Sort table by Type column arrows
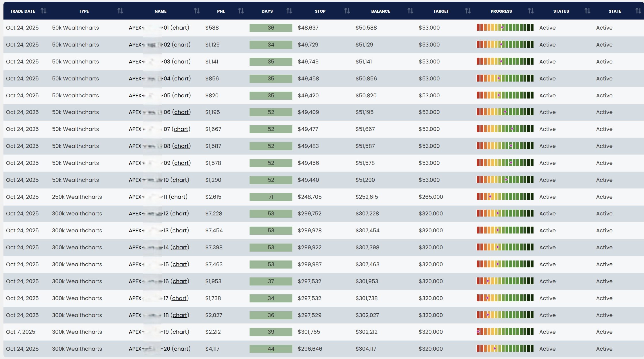The width and height of the screenshot is (644, 359). 120,11
